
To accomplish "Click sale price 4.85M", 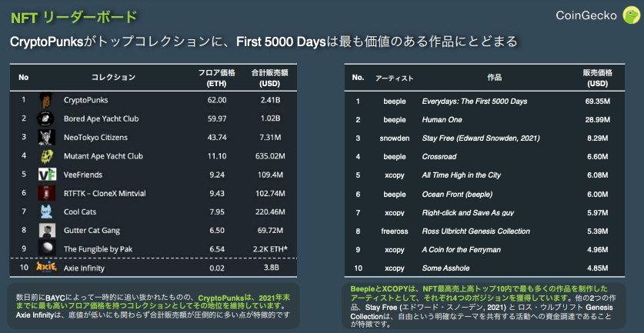I will pyautogui.click(x=597, y=268).
